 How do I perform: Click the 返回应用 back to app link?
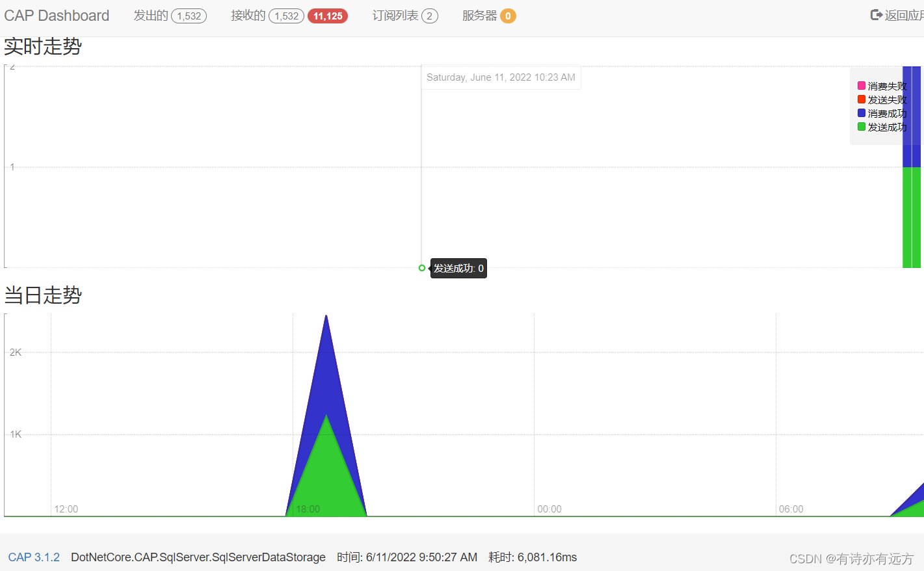[x=897, y=16]
